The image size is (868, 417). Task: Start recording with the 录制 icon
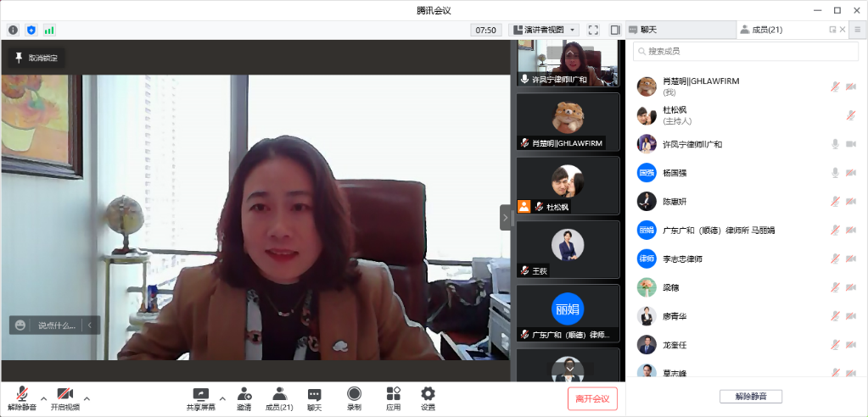(x=355, y=398)
